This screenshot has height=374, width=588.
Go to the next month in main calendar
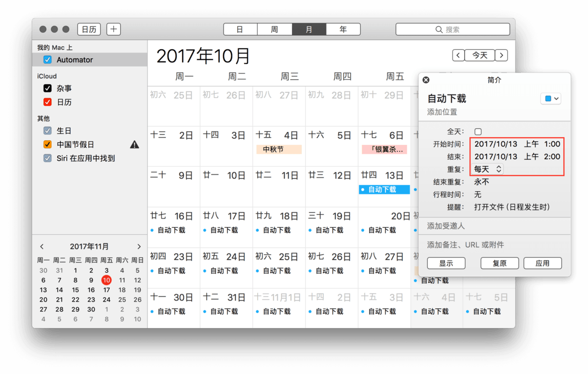pos(501,55)
